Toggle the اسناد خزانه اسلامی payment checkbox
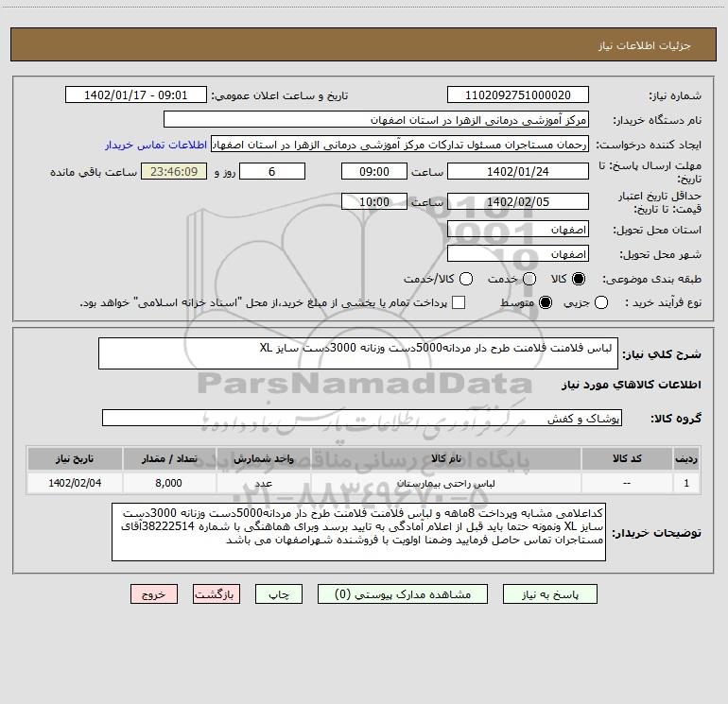Screen dimensions: 728x704 pos(459,302)
